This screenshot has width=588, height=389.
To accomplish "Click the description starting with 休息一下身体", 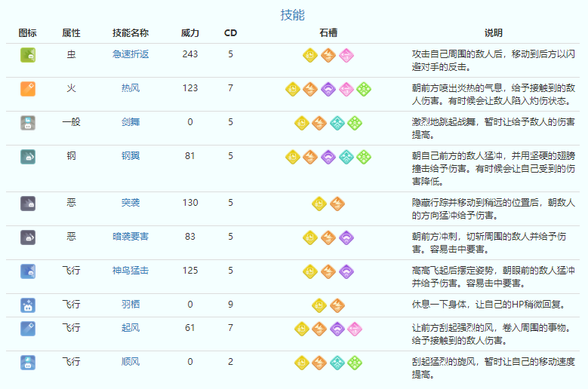I will (x=488, y=305).
